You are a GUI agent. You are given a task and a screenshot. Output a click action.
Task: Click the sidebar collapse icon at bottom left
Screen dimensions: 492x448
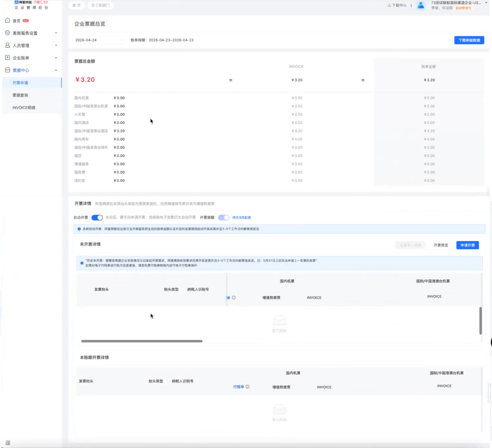[8, 443]
